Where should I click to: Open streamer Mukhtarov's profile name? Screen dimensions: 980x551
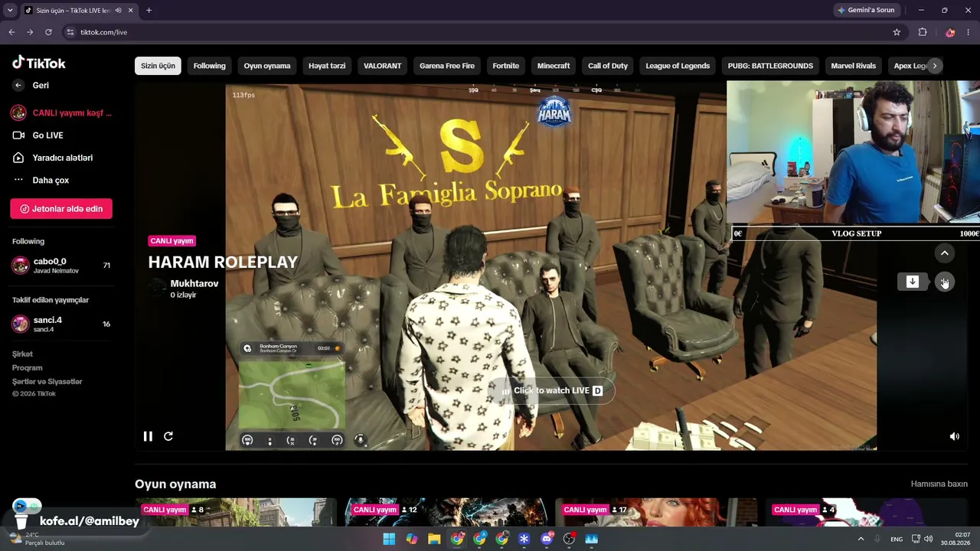(x=194, y=284)
